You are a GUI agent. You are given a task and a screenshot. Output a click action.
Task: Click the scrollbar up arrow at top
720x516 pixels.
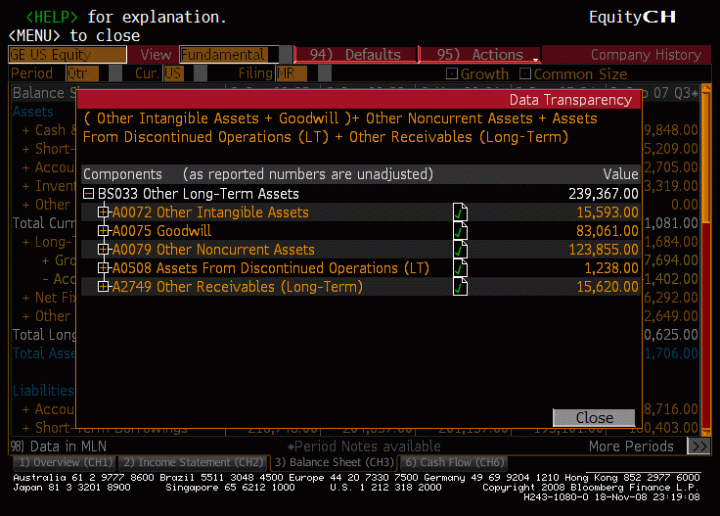pyautogui.click(x=706, y=89)
